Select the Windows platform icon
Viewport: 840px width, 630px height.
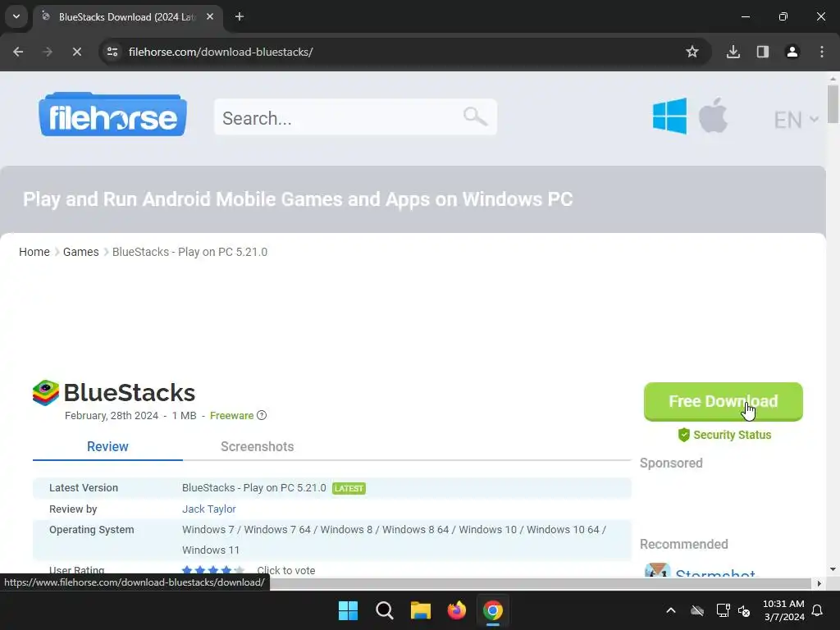click(x=669, y=116)
